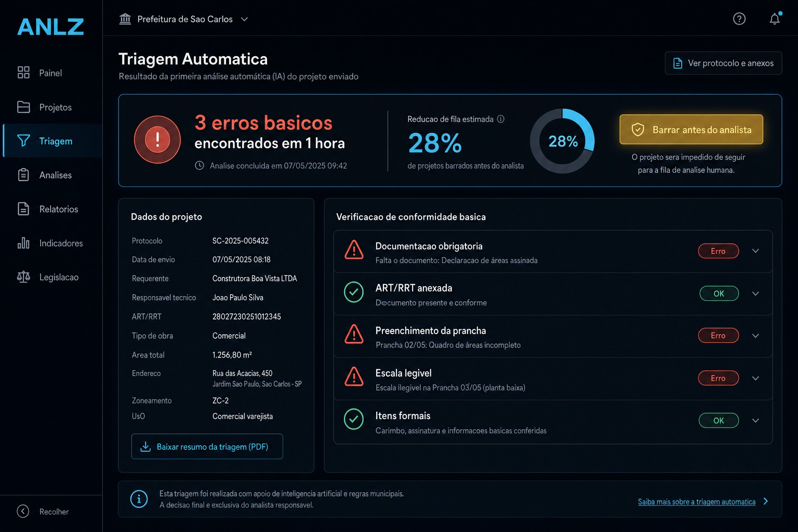Go to Relatorios menu item
This screenshot has width=798, height=532.
[x=51, y=209]
